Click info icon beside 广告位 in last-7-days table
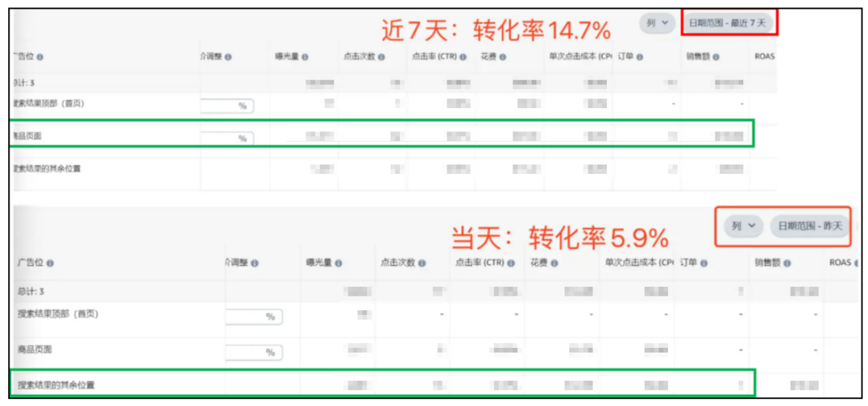 (x=40, y=58)
